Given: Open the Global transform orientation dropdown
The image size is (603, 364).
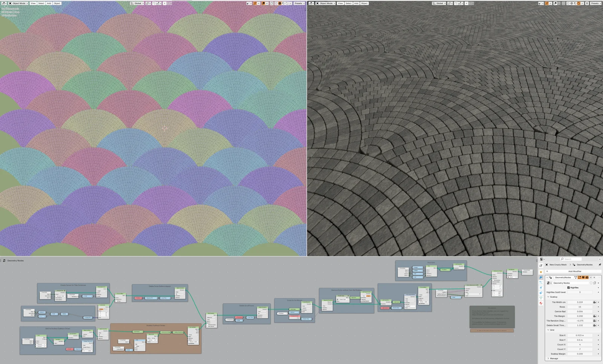Looking at the screenshot, I should click(x=136, y=3).
